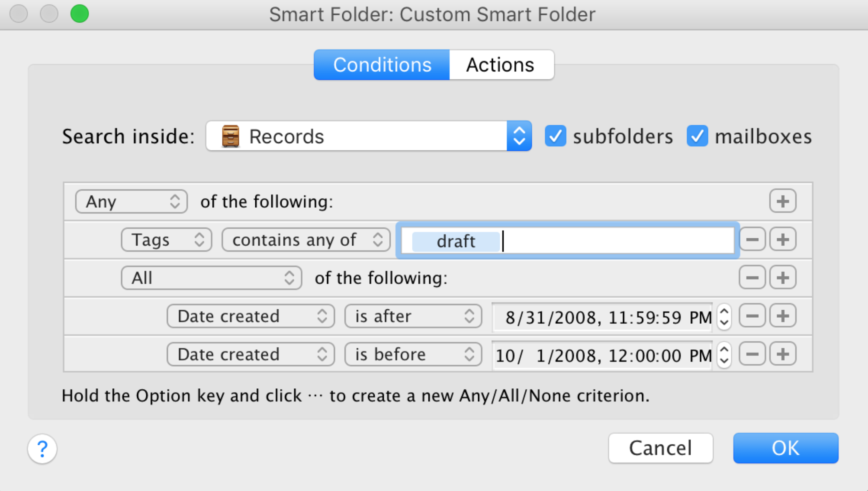
Task: Switch to the Actions tab
Action: [501, 65]
